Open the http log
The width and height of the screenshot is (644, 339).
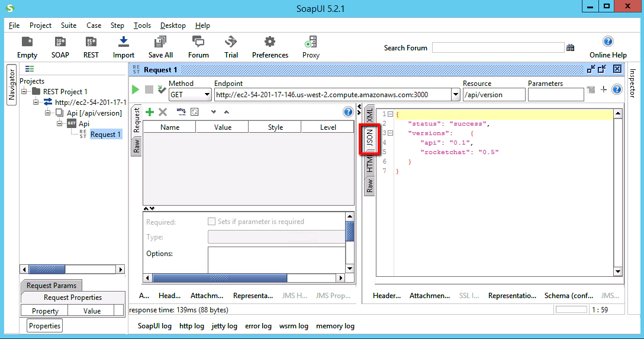click(191, 326)
